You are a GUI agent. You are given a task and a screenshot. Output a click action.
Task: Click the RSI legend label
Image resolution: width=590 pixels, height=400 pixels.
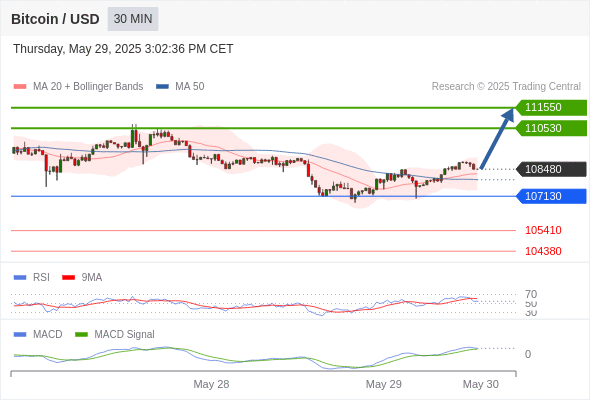[41, 278]
